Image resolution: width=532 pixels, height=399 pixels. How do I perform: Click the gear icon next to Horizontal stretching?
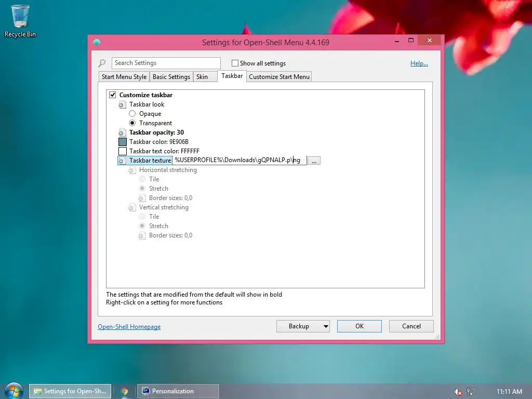click(131, 170)
